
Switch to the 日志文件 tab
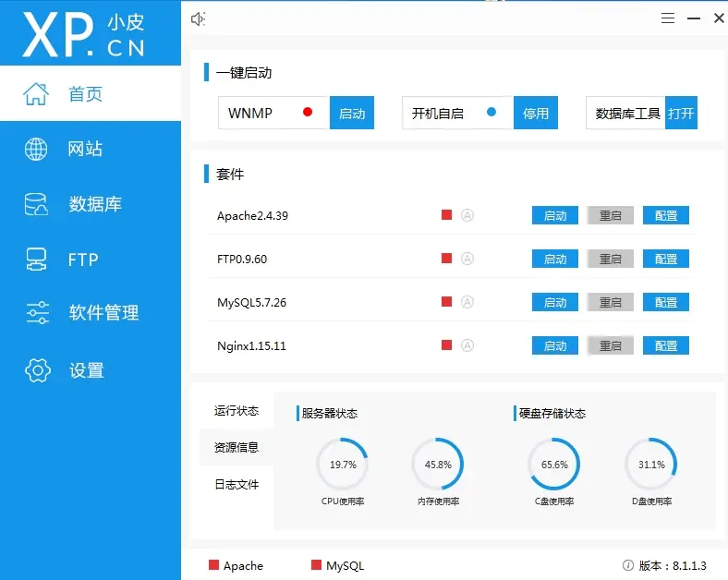tap(237, 485)
